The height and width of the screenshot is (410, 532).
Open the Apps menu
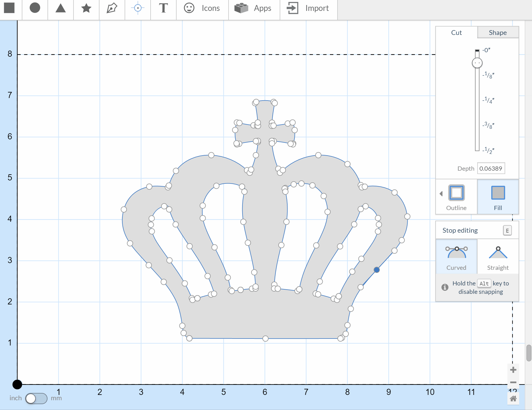254,8
